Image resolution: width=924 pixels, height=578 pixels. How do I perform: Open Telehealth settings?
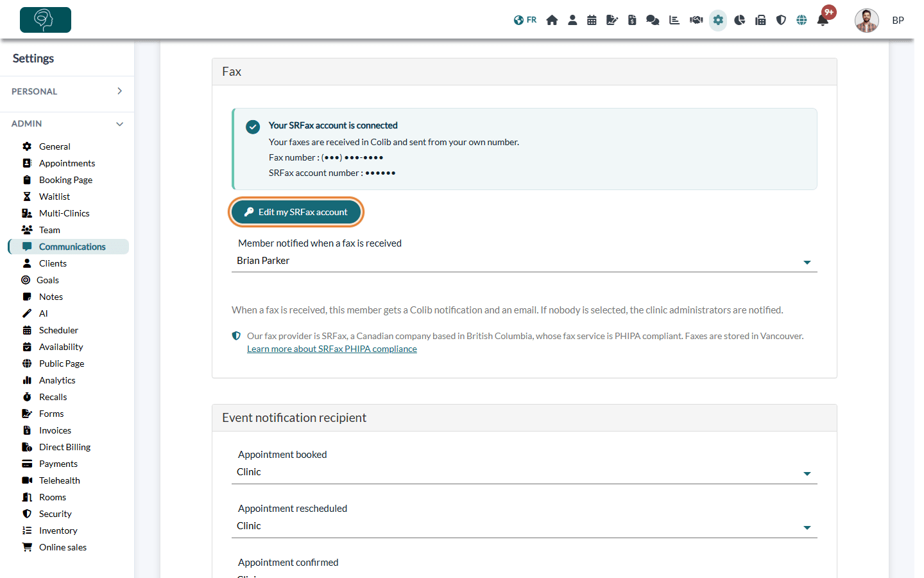(60, 480)
